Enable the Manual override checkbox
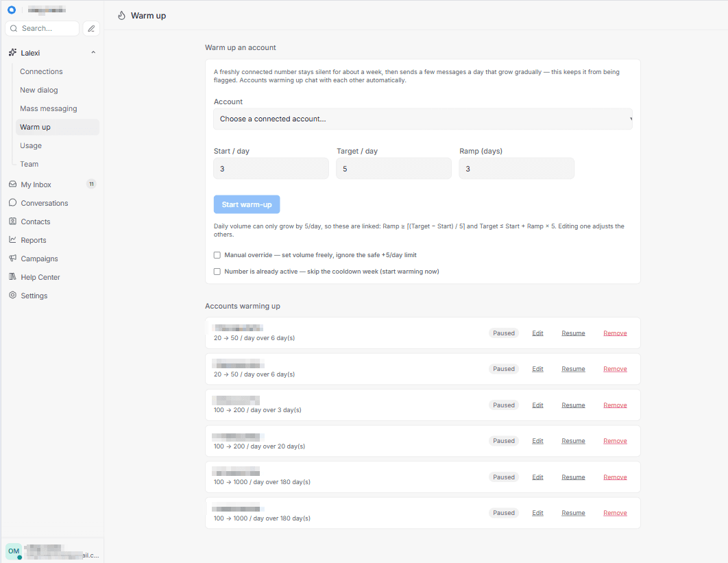Viewport: 728px width, 563px height. 217,255
